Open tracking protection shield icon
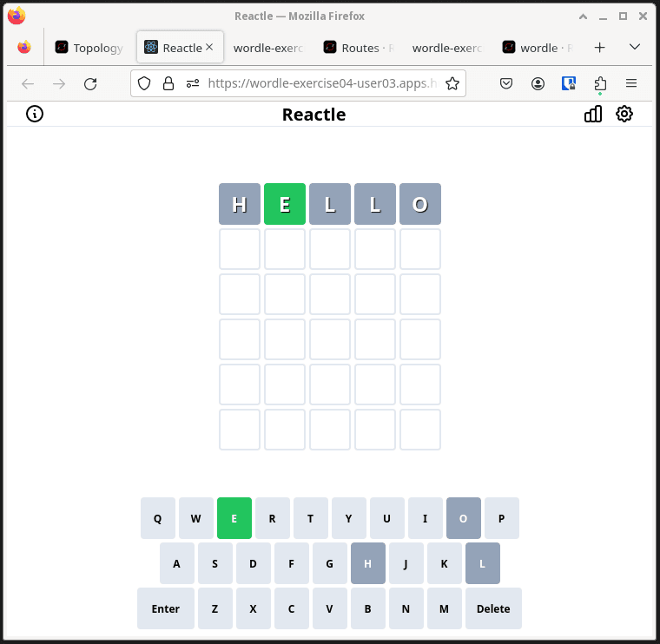The width and height of the screenshot is (660, 644). [x=144, y=83]
